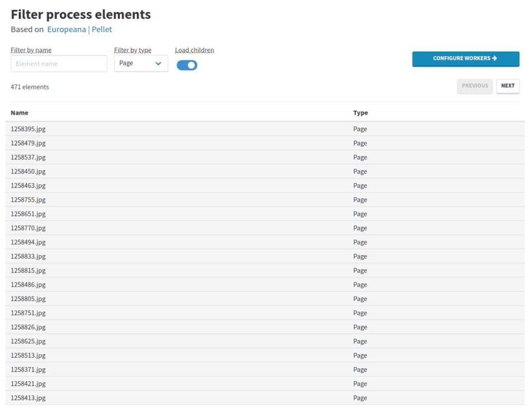Select row 1258450.jpg
The width and height of the screenshot is (532, 410).
click(265, 171)
